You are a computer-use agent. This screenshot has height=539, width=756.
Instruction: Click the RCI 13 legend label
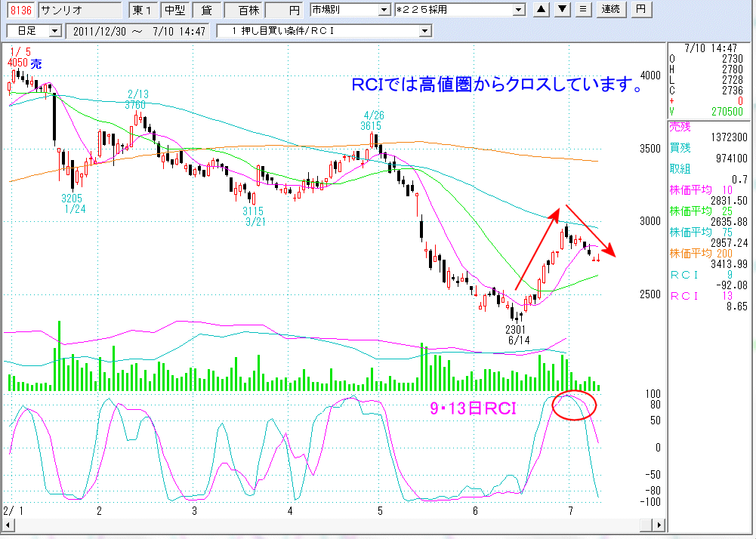point(701,295)
